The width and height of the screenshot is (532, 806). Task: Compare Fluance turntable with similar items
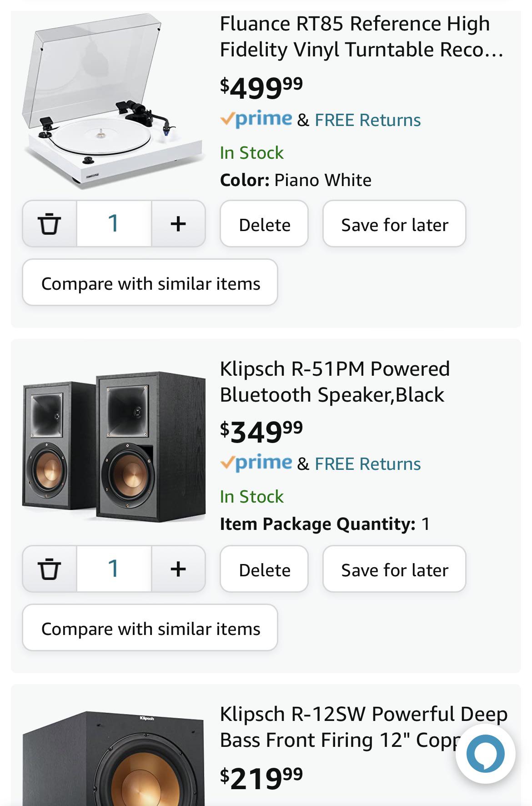click(x=150, y=283)
